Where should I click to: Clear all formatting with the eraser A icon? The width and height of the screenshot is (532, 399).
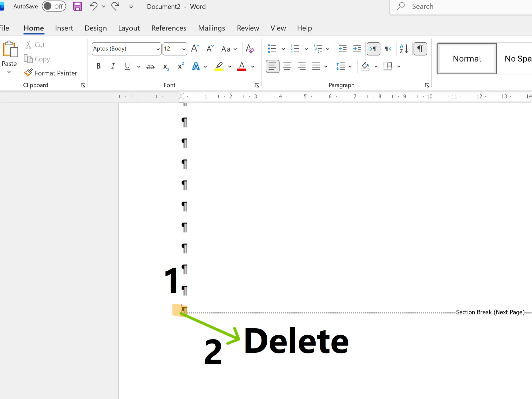250,49
